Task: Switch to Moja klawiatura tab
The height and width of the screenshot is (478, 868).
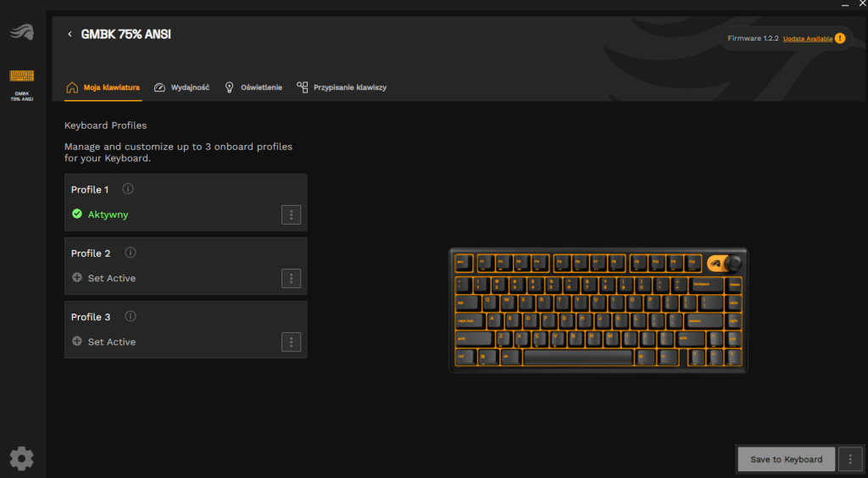Action: point(103,87)
